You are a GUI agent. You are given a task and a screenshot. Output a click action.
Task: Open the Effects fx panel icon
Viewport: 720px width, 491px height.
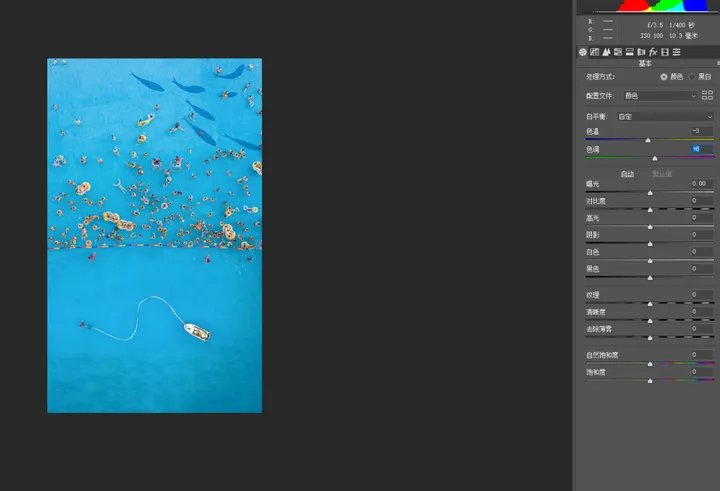click(x=653, y=52)
